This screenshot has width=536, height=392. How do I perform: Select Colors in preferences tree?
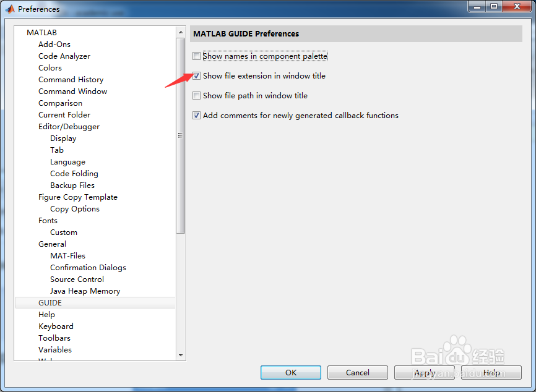(50, 67)
